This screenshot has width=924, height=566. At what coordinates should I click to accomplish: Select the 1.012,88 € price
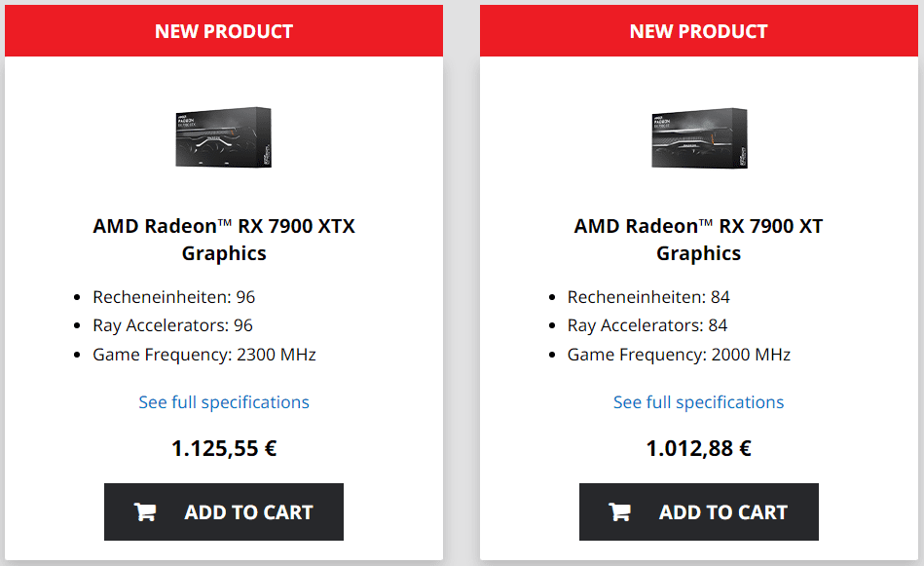(698, 449)
